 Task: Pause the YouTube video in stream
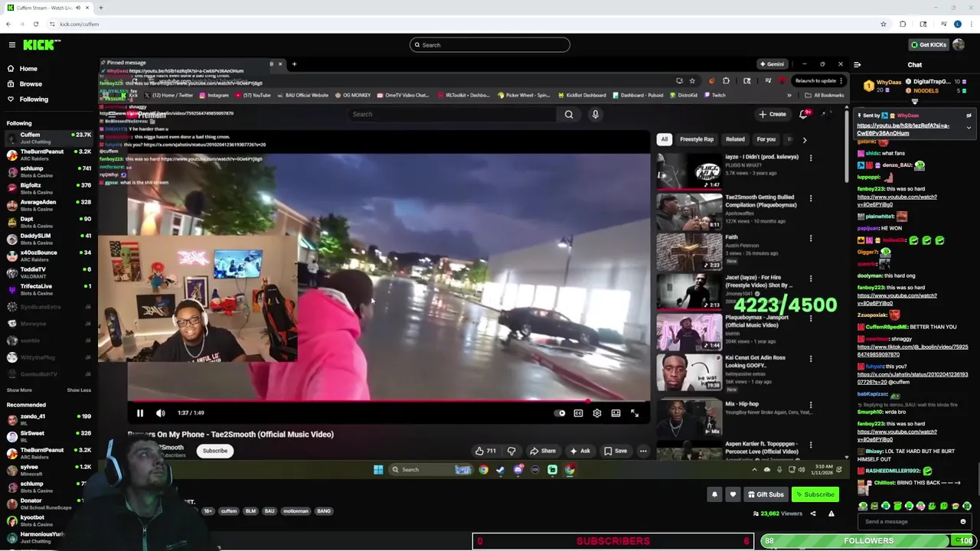coord(140,413)
